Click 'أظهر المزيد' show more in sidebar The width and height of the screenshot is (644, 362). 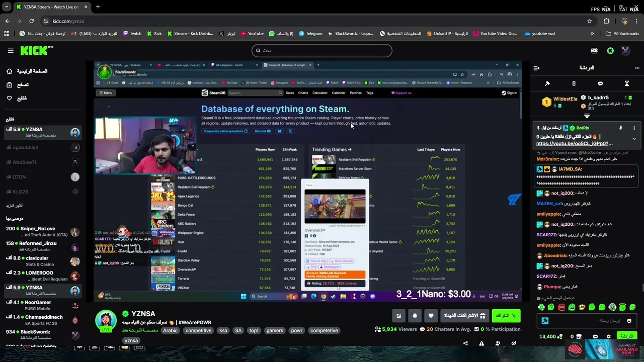point(14,206)
